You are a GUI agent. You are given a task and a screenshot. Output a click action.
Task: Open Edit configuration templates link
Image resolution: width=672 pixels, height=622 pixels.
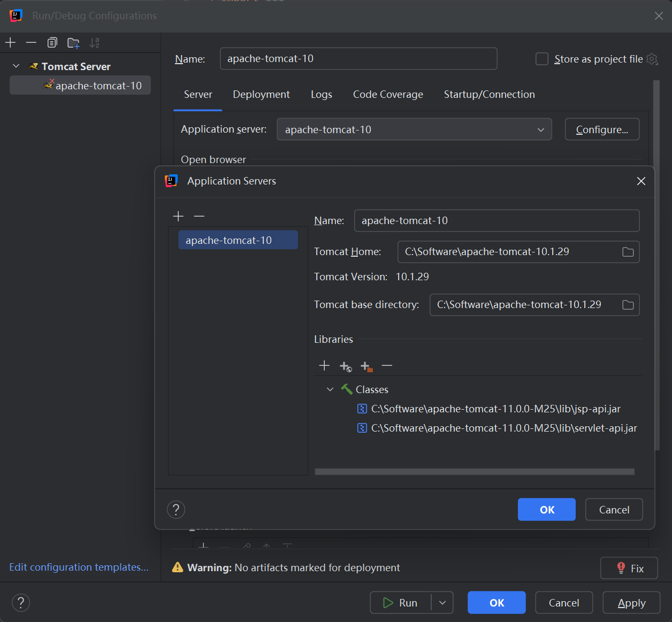click(x=79, y=567)
